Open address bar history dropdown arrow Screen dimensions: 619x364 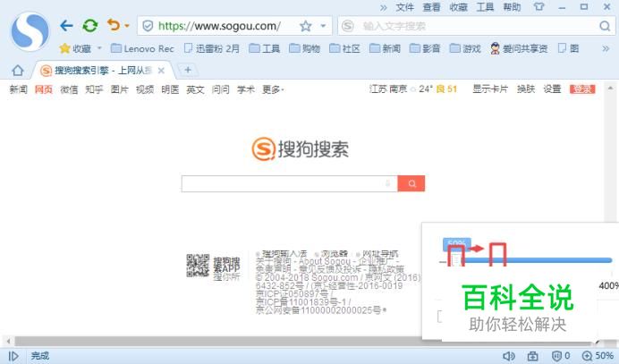click(x=323, y=26)
